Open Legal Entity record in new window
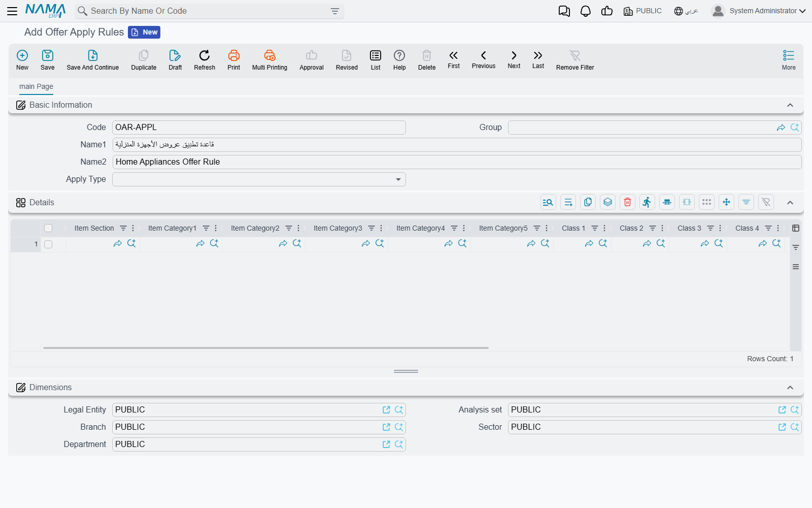This screenshot has height=508, width=812. 386,410
